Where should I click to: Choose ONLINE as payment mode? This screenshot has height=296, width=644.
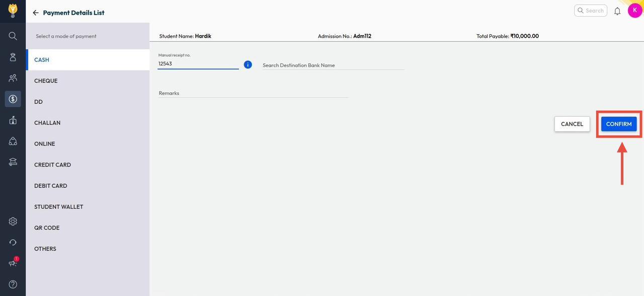tap(45, 144)
